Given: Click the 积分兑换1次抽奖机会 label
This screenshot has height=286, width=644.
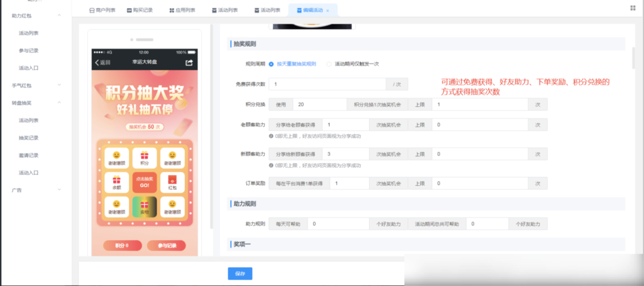Looking at the screenshot, I should tap(377, 105).
